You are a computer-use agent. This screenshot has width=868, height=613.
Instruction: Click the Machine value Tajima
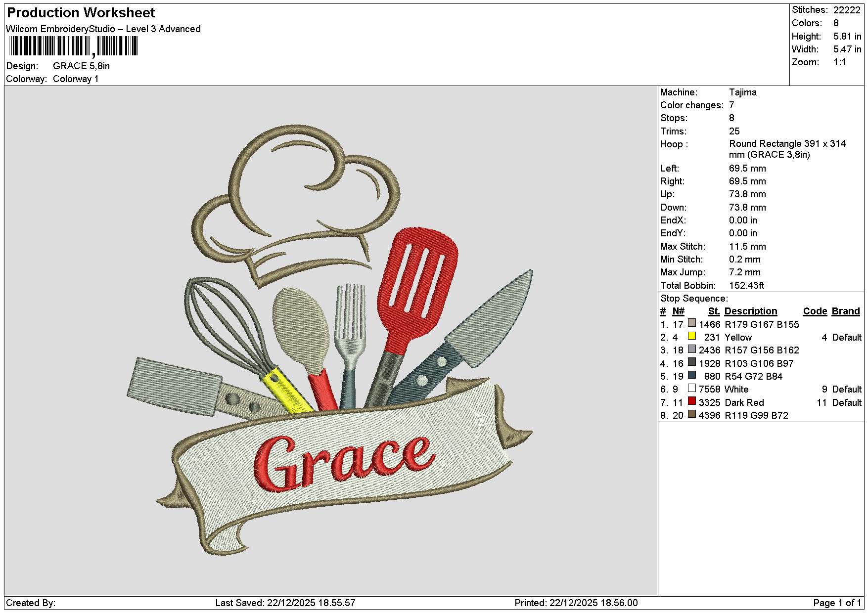pyautogui.click(x=743, y=92)
